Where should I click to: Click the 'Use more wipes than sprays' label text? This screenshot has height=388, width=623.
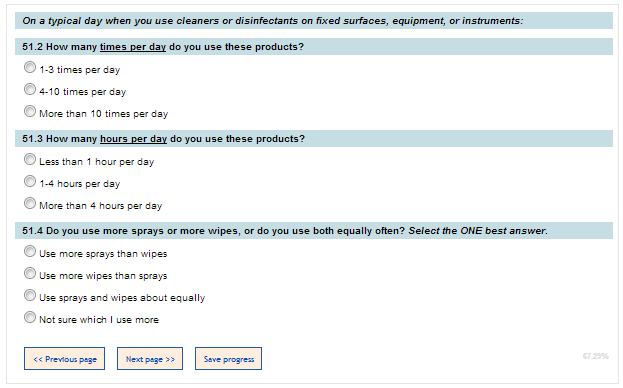tap(103, 276)
